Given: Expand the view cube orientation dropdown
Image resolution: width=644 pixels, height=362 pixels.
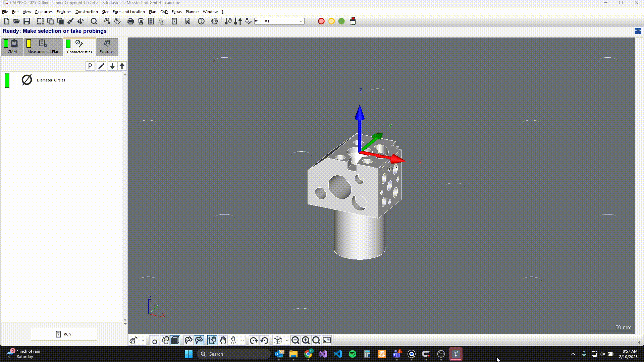Looking at the screenshot, I should tap(286, 340).
